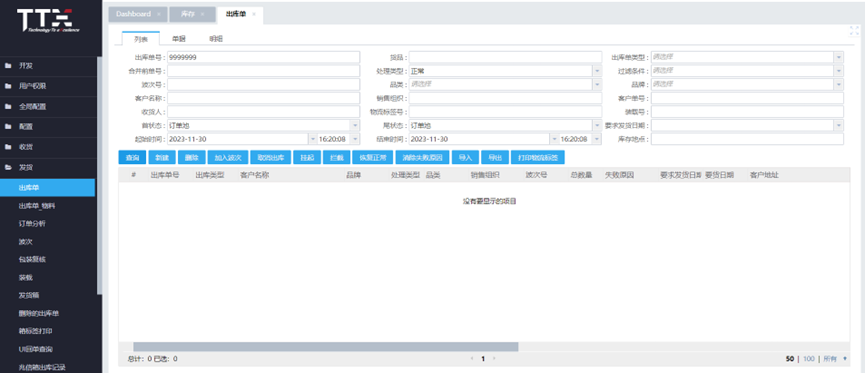Viewport: 865px width, 373px height.
Task: Click the 出库单号 input field with 9999999
Action: coord(264,57)
